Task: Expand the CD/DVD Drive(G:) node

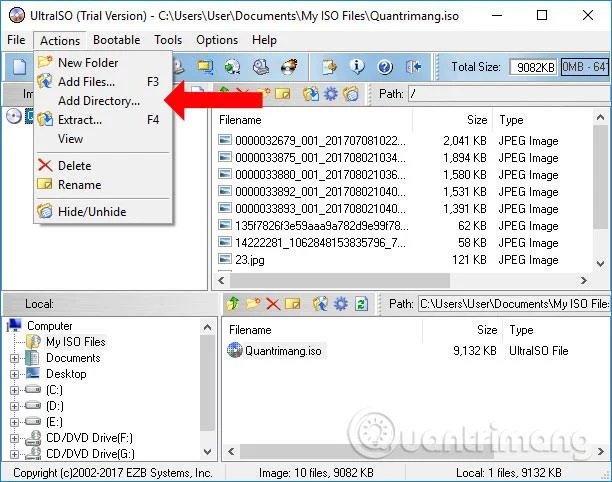Action: click(x=14, y=454)
